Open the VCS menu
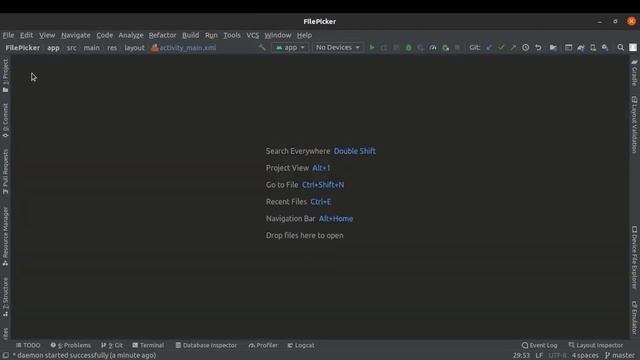 click(x=253, y=35)
